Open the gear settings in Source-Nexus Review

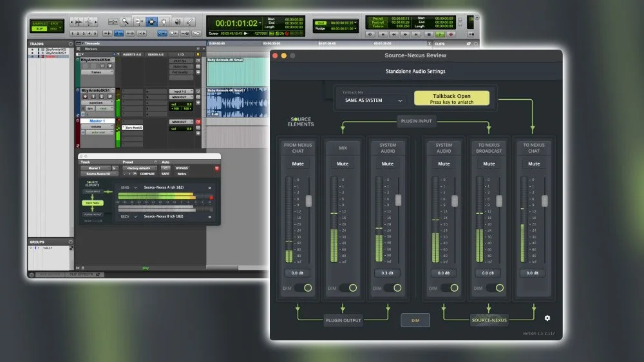[547, 318]
